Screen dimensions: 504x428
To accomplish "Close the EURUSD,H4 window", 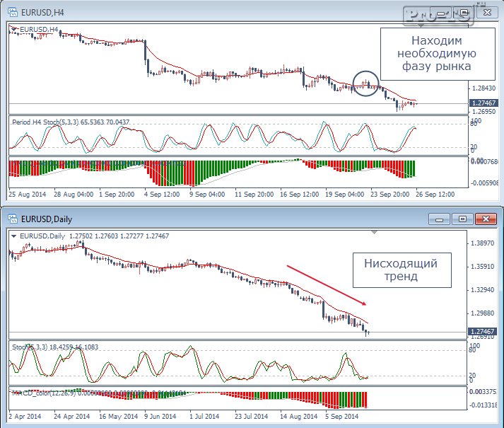I will pos(487,13).
